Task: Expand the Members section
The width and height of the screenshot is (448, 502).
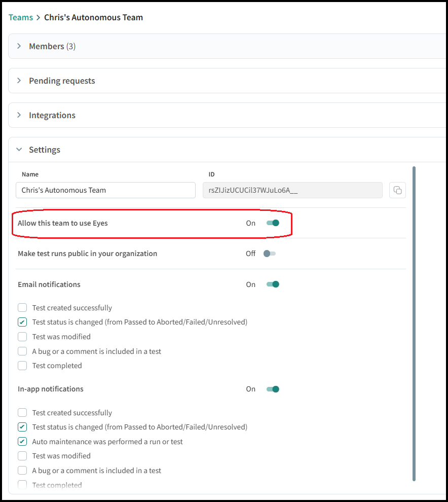Action: point(19,46)
